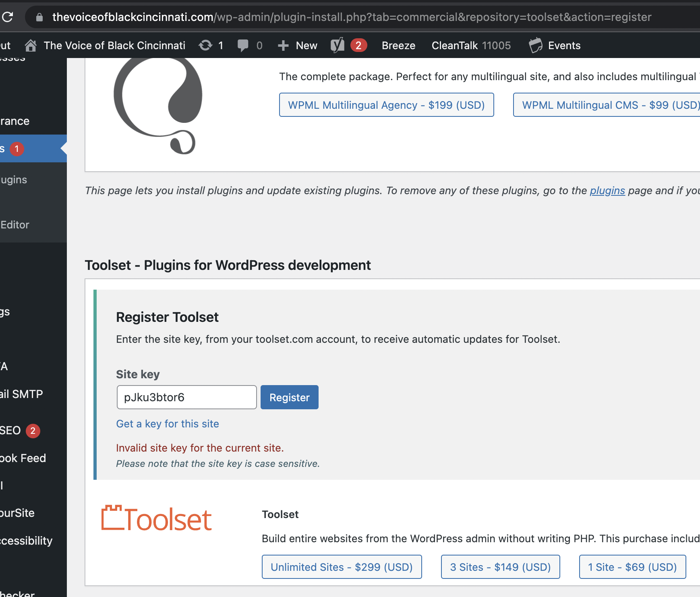The width and height of the screenshot is (700, 597).
Task: Click the home icon in admin bar
Action: (31, 46)
